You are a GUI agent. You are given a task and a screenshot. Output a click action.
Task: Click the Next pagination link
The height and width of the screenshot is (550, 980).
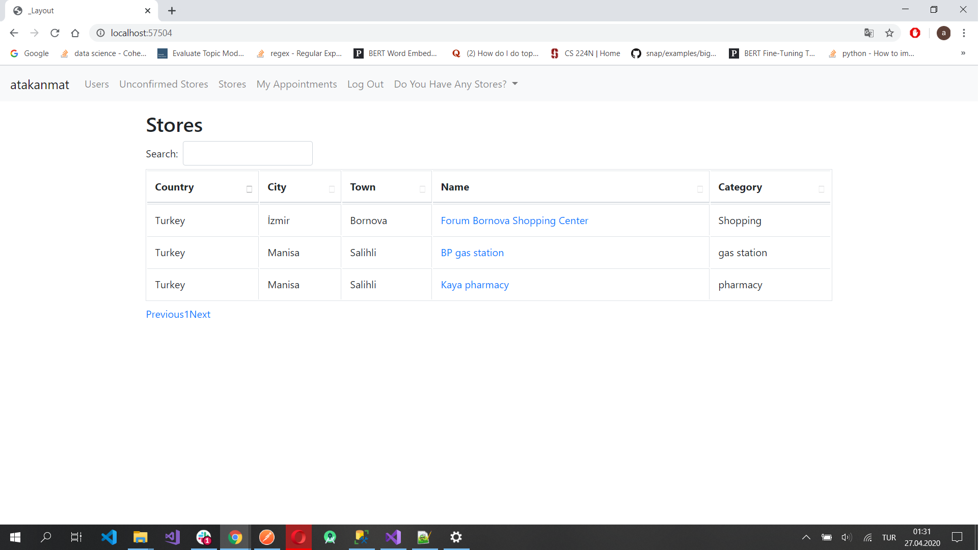(x=200, y=314)
